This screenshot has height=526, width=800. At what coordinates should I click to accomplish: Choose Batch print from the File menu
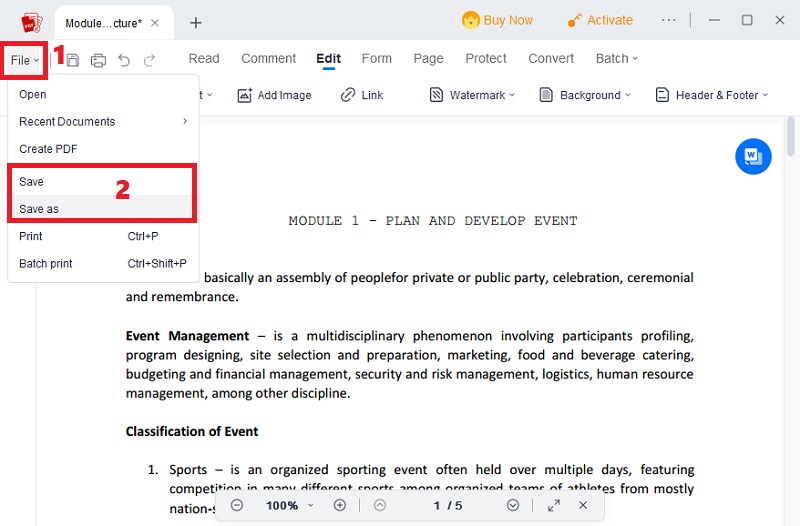(x=103, y=263)
